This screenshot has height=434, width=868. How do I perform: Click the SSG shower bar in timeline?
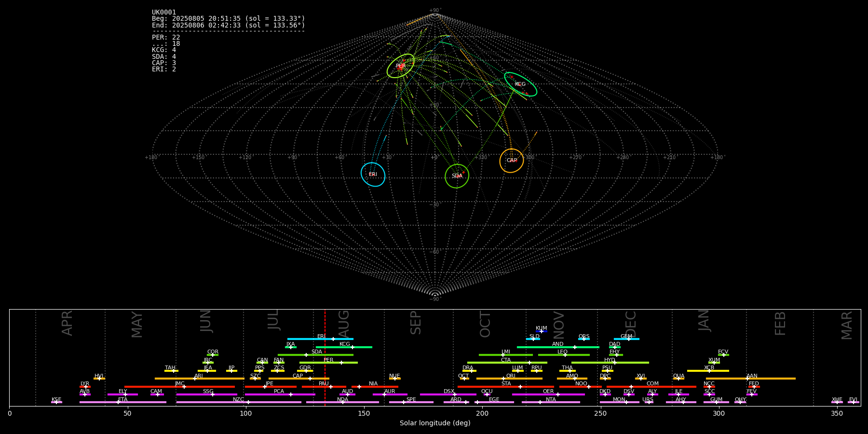207,394
